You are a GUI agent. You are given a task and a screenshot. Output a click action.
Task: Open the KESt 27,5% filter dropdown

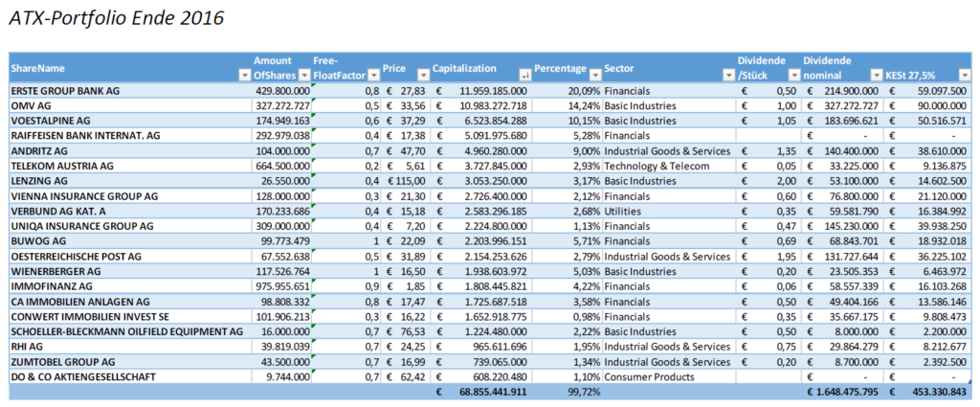pyautogui.click(x=965, y=77)
